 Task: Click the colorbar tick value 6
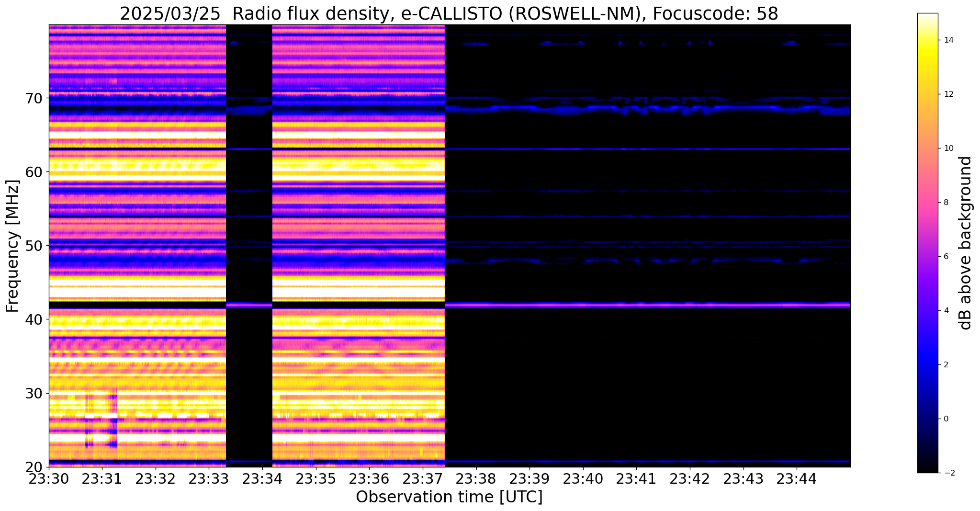pos(946,257)
